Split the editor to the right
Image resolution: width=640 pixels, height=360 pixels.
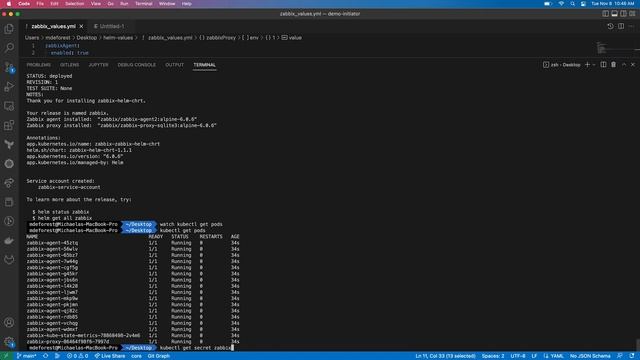point(621,26)
